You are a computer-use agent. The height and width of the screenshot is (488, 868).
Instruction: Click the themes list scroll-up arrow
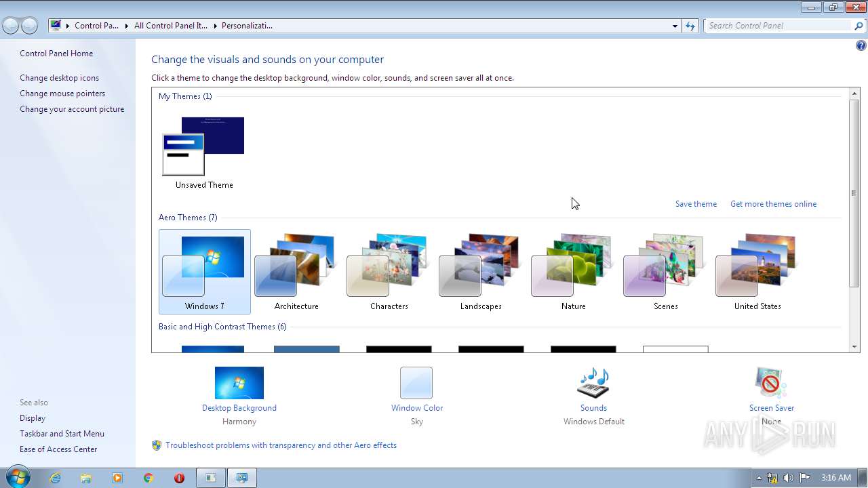tap(854, 93)
